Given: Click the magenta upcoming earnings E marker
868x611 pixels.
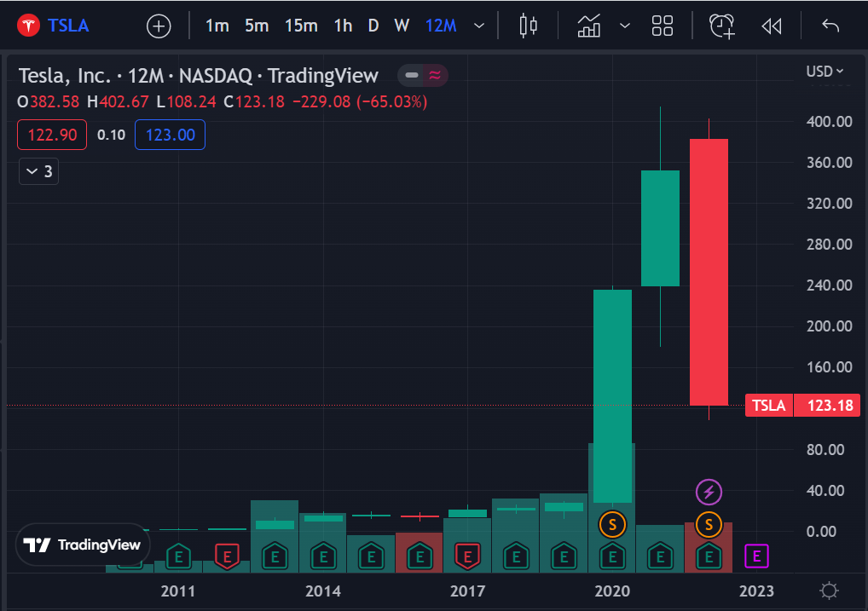Looking at the screenshot, I should 756,556.
